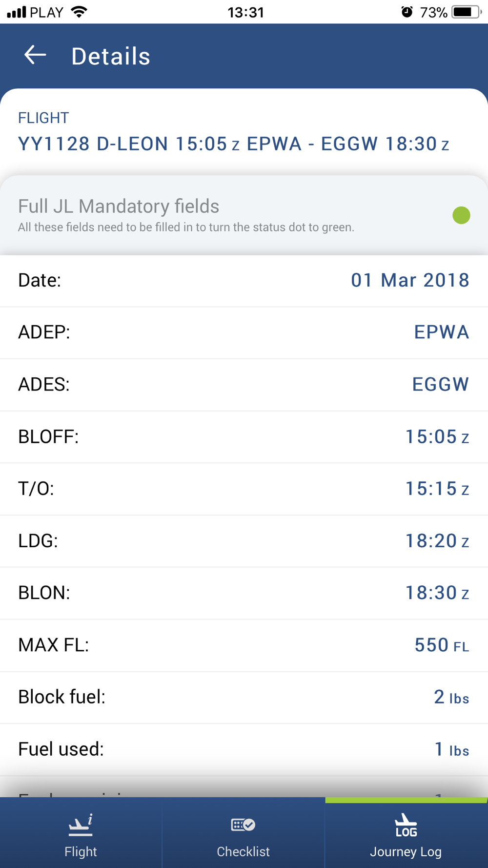Tap the Journey Log icon

(406, 825)
